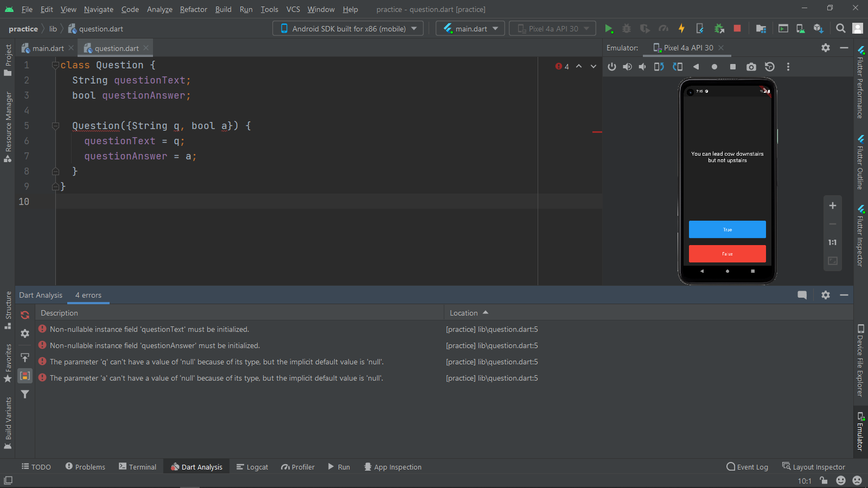Rotate emulator right icon
Screen dimensions: 868x488
[x=678, y=67]
